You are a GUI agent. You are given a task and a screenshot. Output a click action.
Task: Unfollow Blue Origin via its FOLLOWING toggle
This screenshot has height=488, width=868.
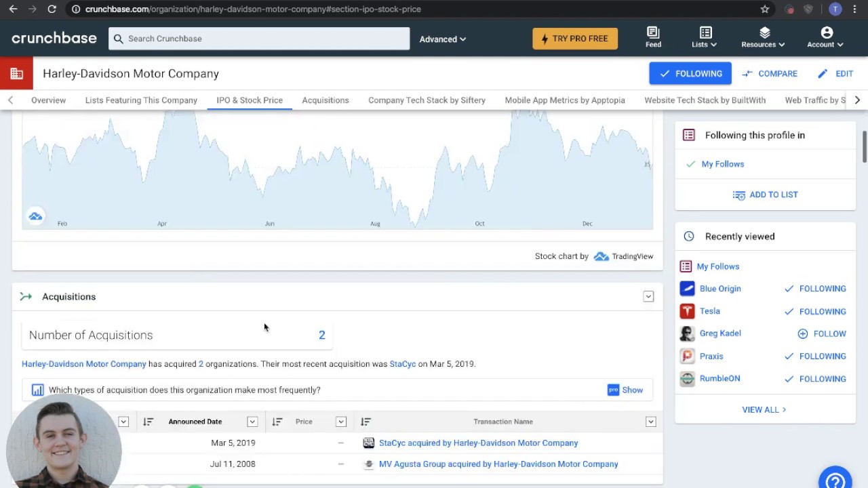coord(815,289)
